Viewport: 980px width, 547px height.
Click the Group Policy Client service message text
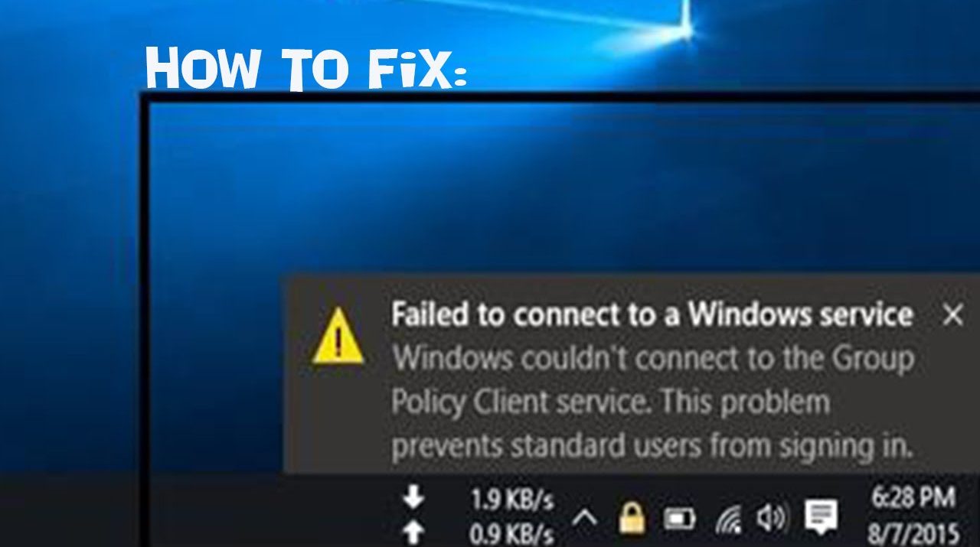(652, 402)
